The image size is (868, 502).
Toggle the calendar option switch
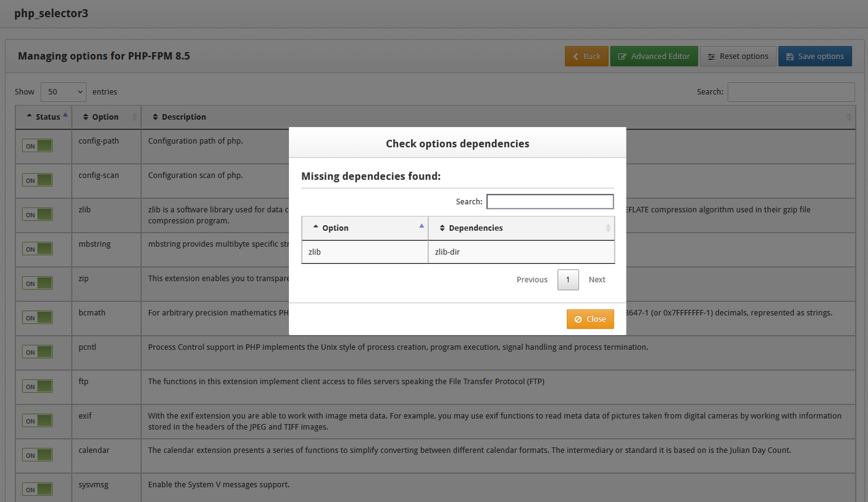(37, 455)
